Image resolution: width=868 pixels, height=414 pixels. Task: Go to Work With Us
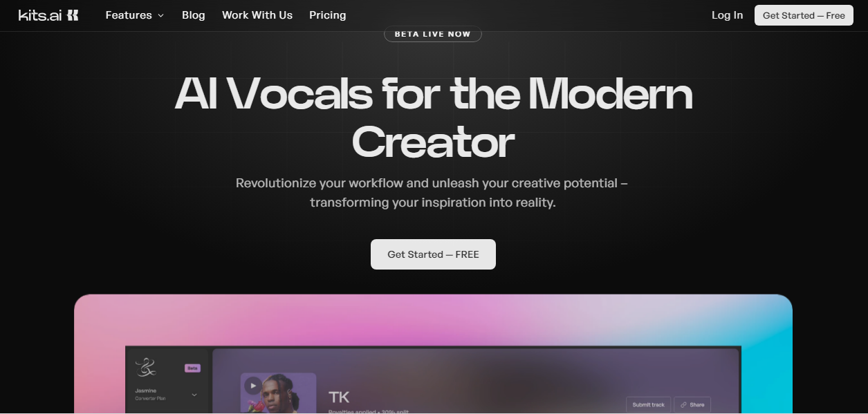click(257, 15)
